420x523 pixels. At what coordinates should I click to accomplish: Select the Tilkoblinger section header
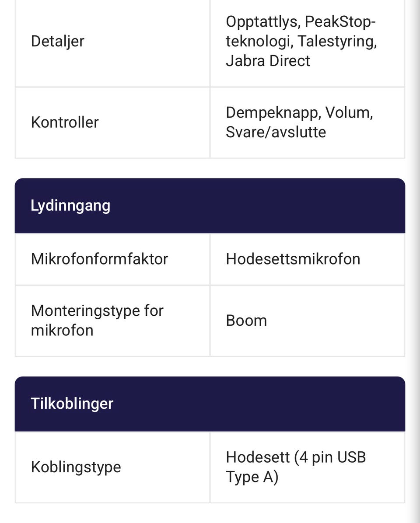(x=210, y=404)
